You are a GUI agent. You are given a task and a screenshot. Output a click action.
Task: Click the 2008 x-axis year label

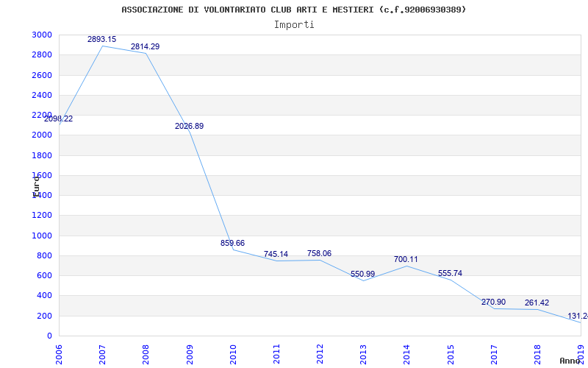point(146,354)
